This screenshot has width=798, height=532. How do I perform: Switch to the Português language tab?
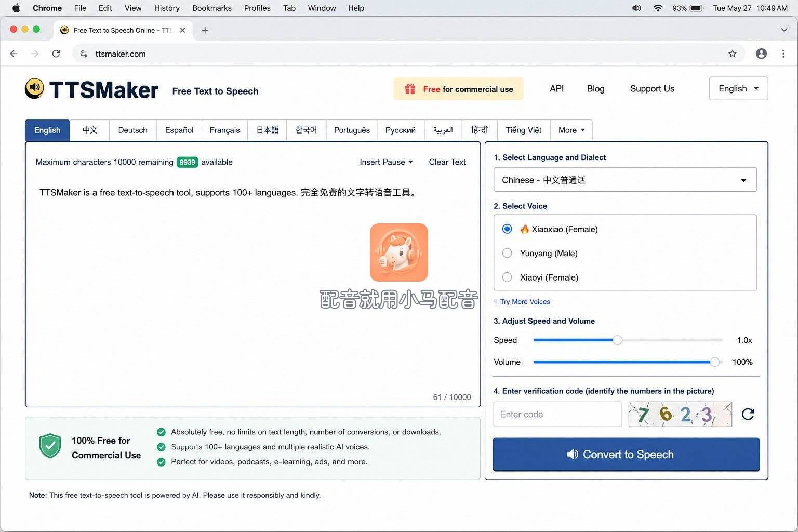tap(352, 130)
